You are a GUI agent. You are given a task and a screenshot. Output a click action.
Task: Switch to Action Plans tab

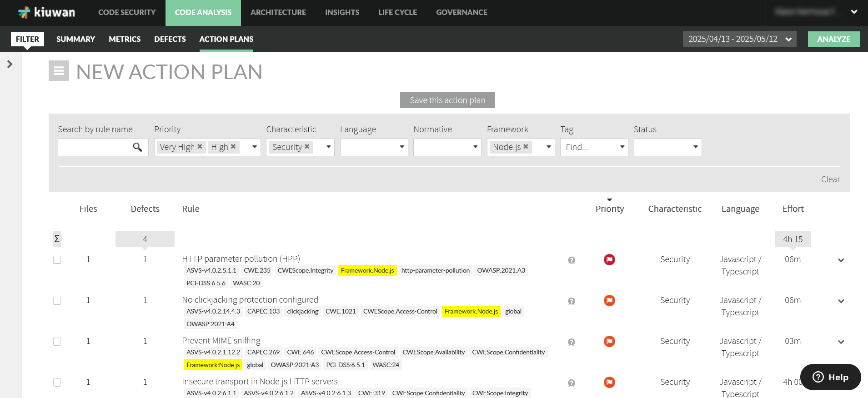[226, 39]
